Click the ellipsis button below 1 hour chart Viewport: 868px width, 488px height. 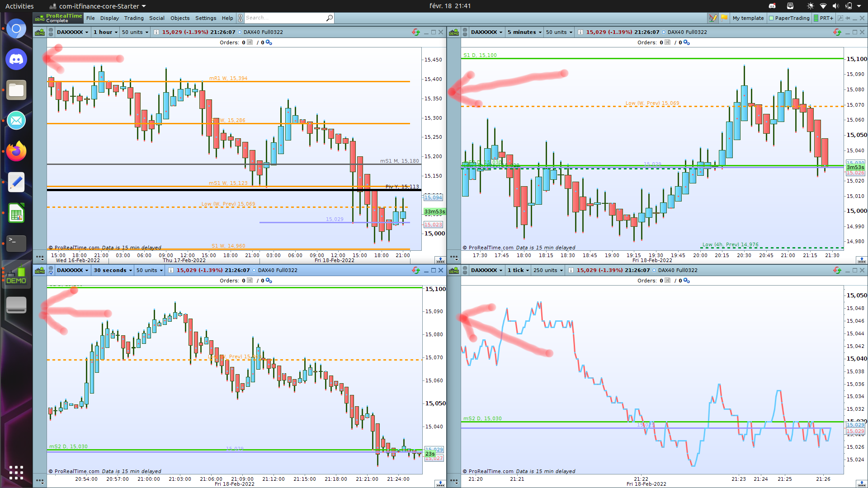point(40,258)
